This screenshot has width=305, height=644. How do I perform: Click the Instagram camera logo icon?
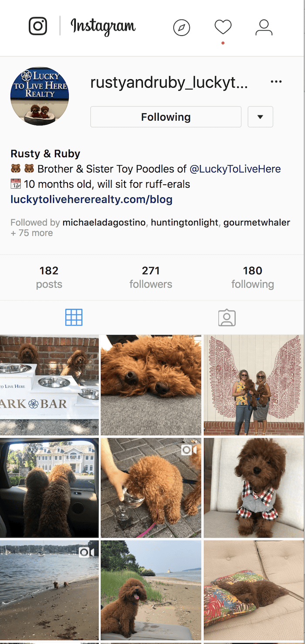point(38,26)
